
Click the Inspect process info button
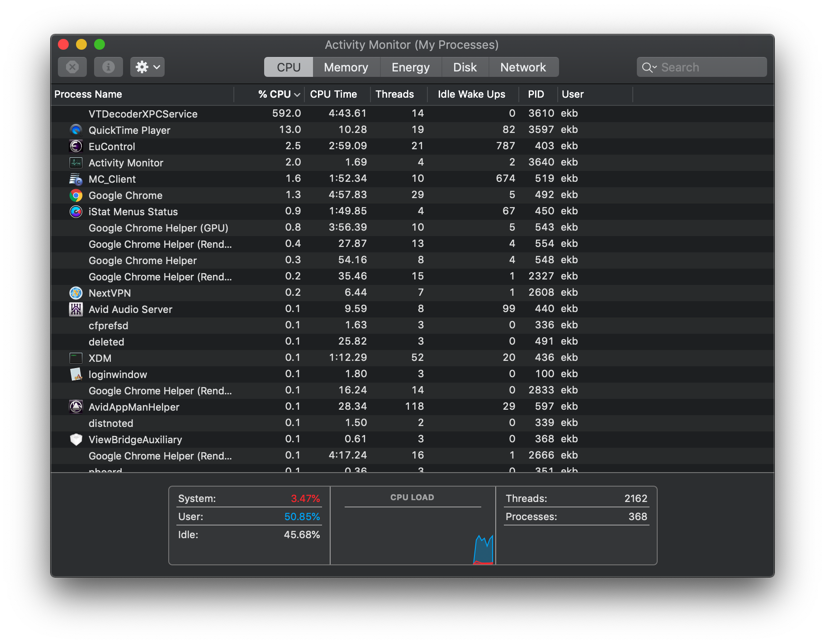(x=109, y=67)
